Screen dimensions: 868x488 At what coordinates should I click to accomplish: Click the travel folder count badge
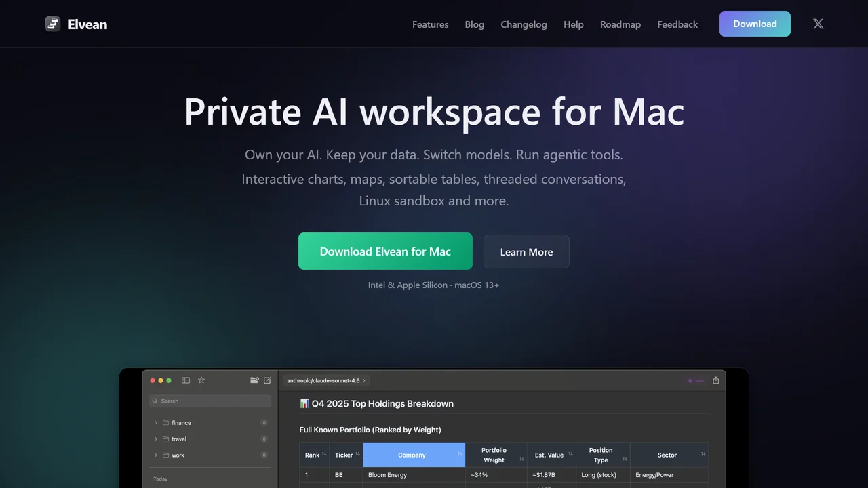(x=264, y=439)
